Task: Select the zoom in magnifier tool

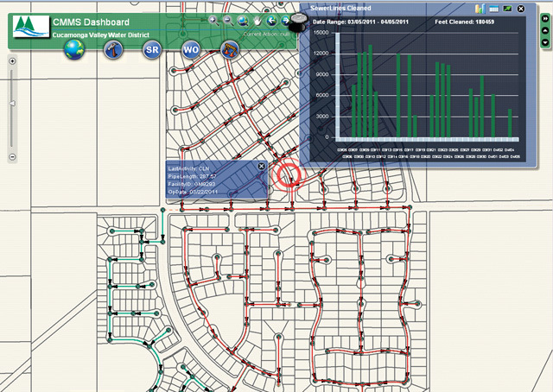Action: (213, 19)
